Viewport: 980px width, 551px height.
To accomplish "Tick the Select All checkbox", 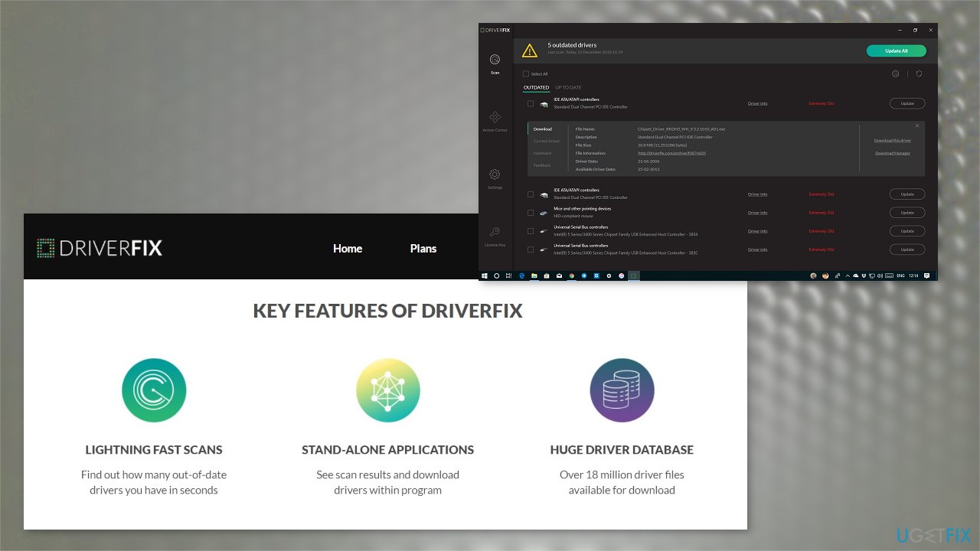I will [526, 74].
